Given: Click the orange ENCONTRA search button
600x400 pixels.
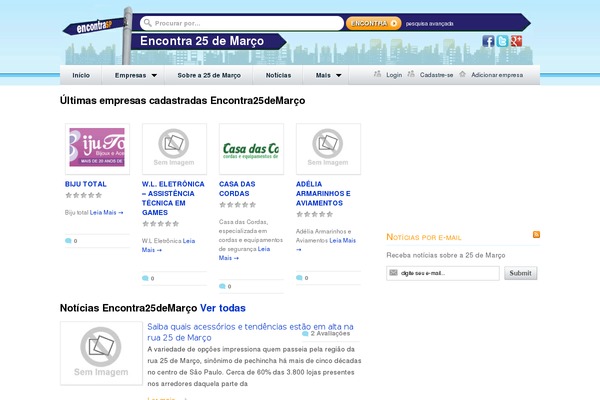Looking at the screenshot, I should click(x=373, y=23).
